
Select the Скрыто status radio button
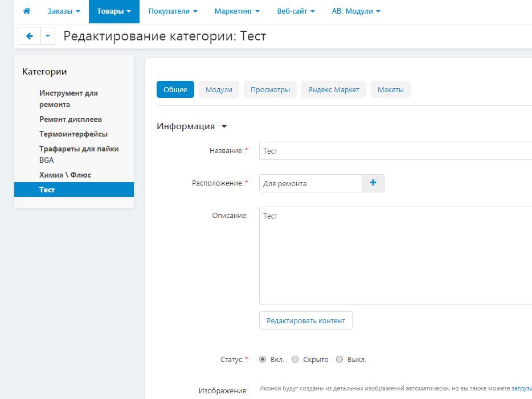(295, 359)
